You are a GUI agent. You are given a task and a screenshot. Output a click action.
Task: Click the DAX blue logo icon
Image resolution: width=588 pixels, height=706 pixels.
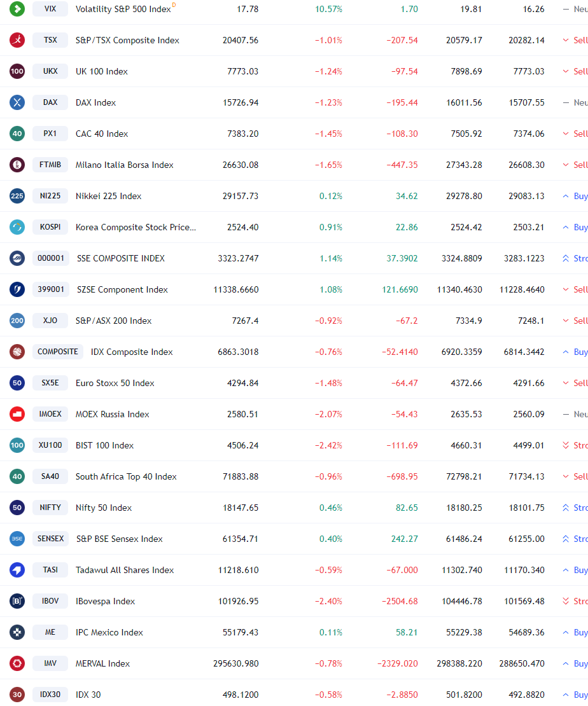click(17, 102)
